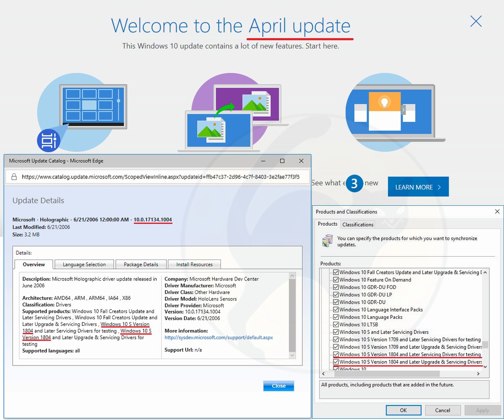The width and height of the screenshot is (504, 420).
Task: Open the Package Details tab
Action: (x=141, y=264)
